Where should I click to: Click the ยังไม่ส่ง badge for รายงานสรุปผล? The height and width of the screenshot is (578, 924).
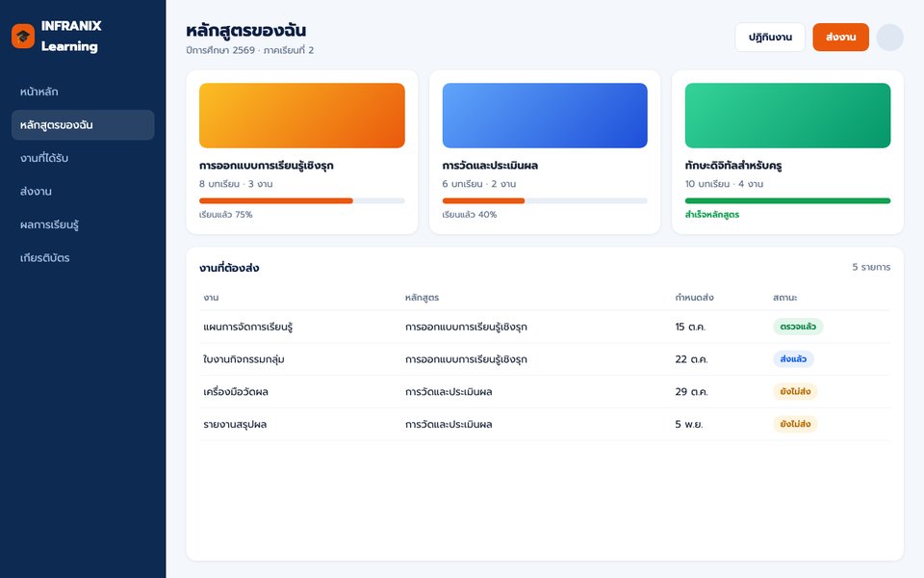pos(795,424)
